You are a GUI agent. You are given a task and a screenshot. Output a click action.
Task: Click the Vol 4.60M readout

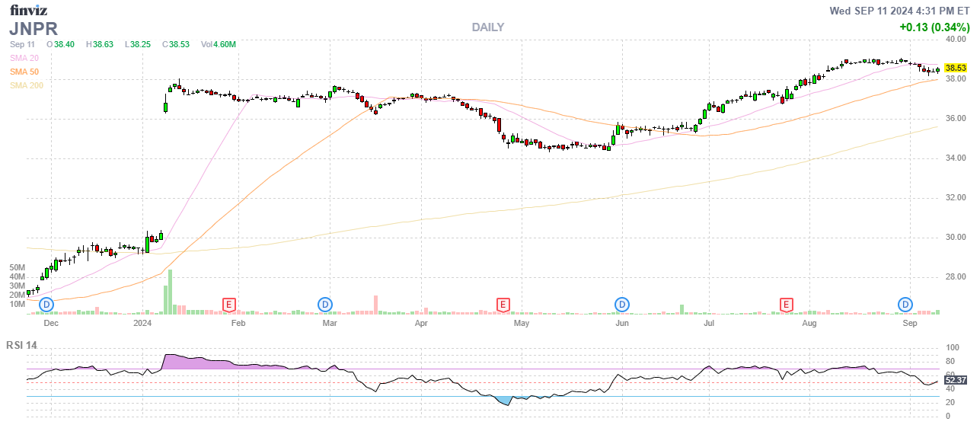point(218,44)
